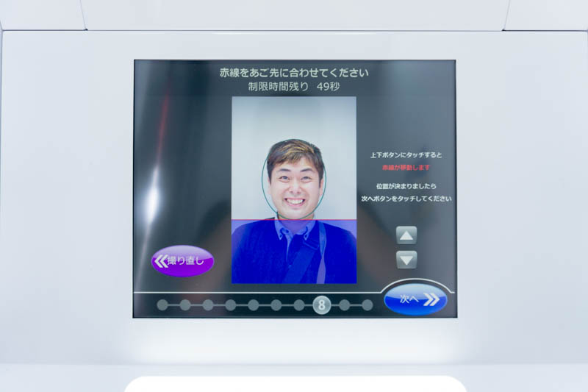Tap the blue 次へ next button
Viewport: 588px width, 392px height.
[x=415, y=299]
